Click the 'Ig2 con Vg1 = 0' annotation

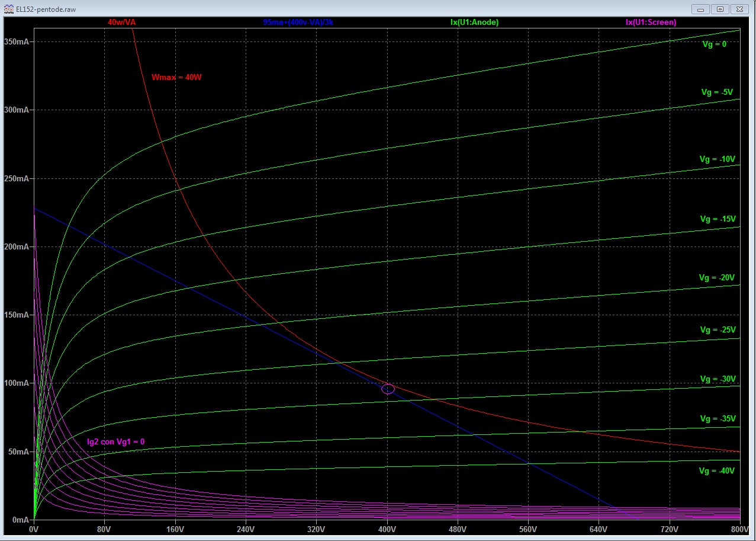pyautogui.click(x=115, y=441)
